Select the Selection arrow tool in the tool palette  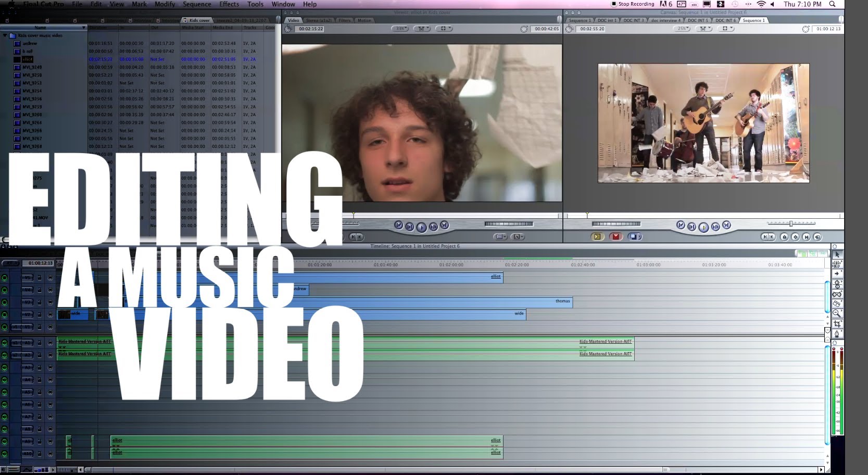pyautogui.click(x=837, y=254)
